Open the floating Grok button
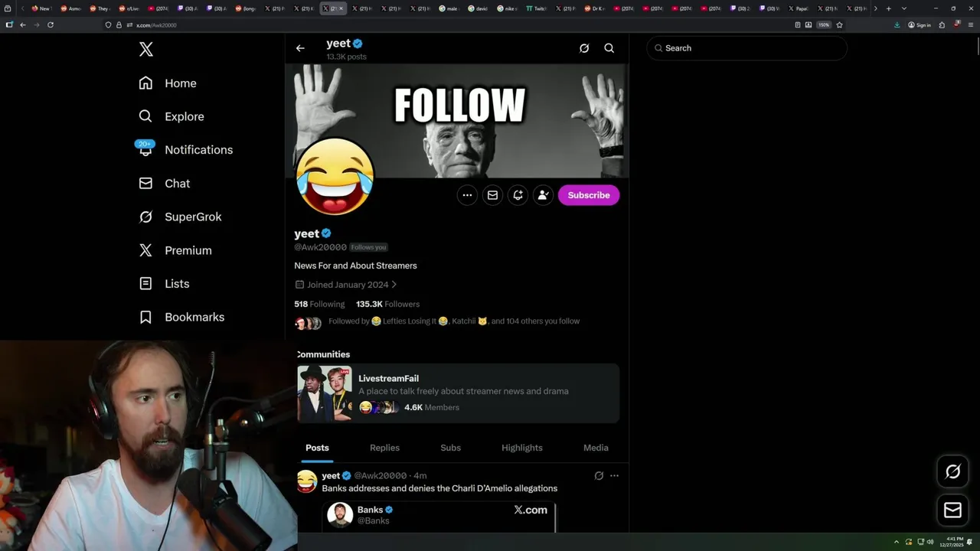980x551 pixels. click(x=952, y=471)
